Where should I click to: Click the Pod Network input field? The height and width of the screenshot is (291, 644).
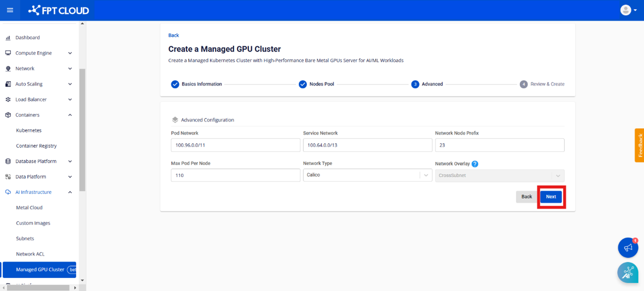[235, 145]
